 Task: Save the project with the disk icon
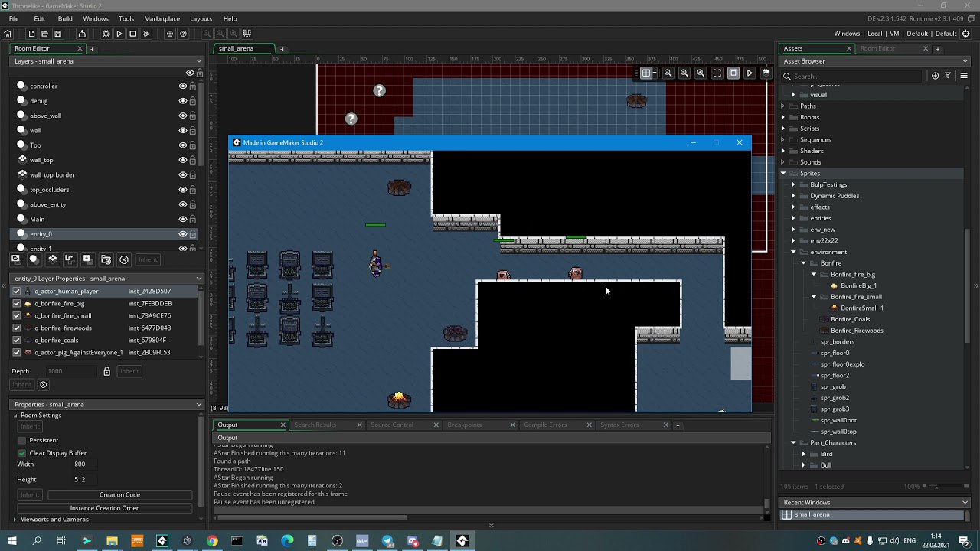[57, 34]
